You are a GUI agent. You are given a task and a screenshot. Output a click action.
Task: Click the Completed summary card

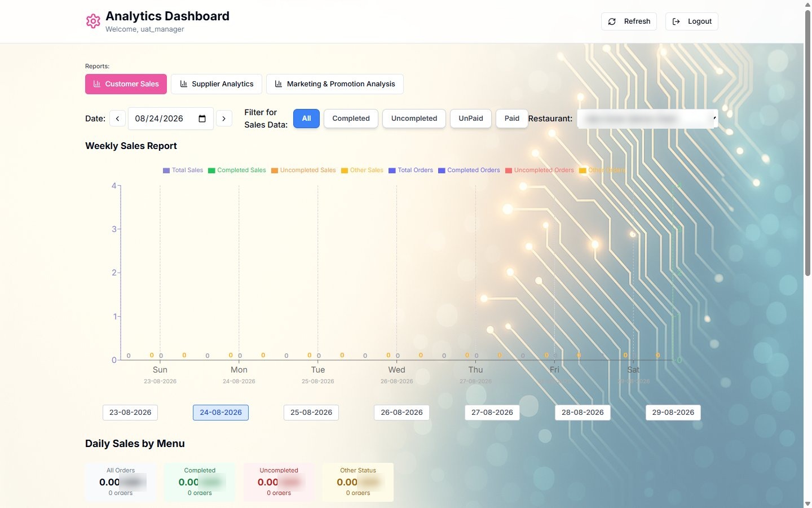(x=200, y=482)
